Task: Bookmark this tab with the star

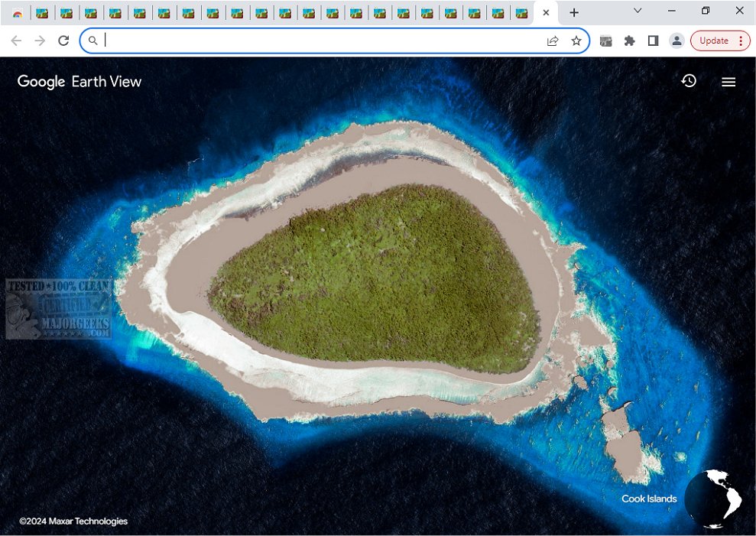Action: tap(576, 41)
